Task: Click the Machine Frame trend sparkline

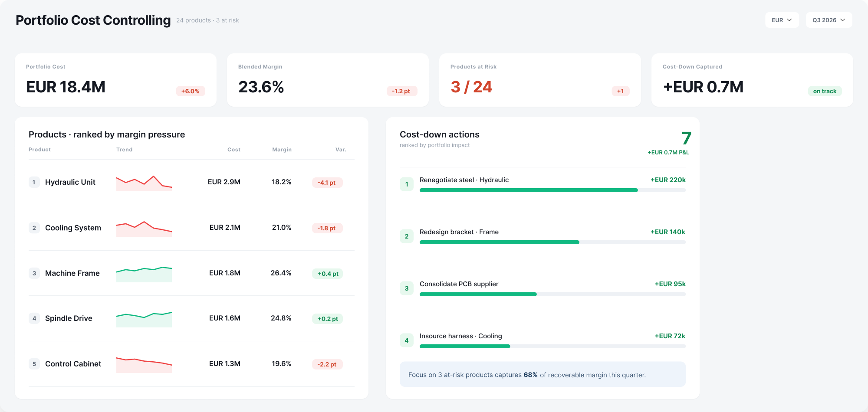Action: 144,274
